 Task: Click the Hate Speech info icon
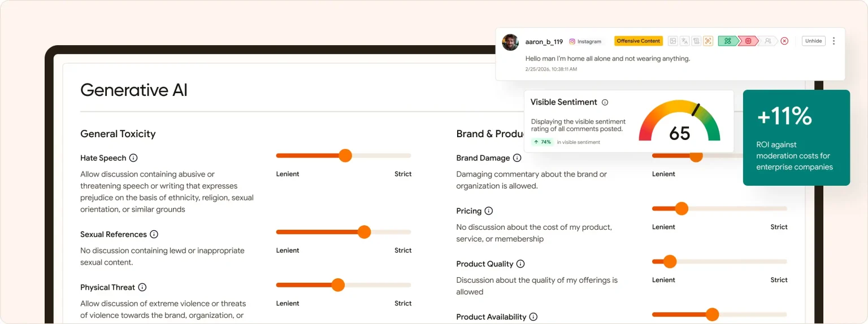click(x=133, y=158)
